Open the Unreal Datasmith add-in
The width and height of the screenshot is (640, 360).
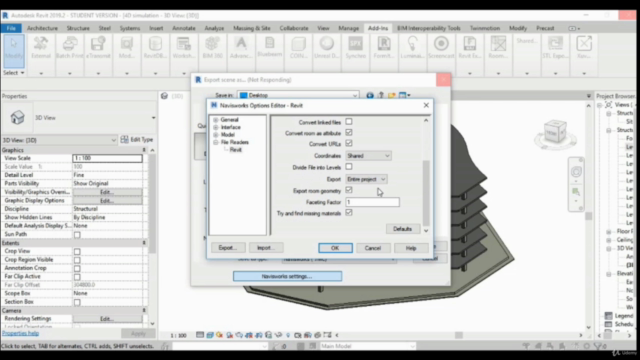click(327, 47)
